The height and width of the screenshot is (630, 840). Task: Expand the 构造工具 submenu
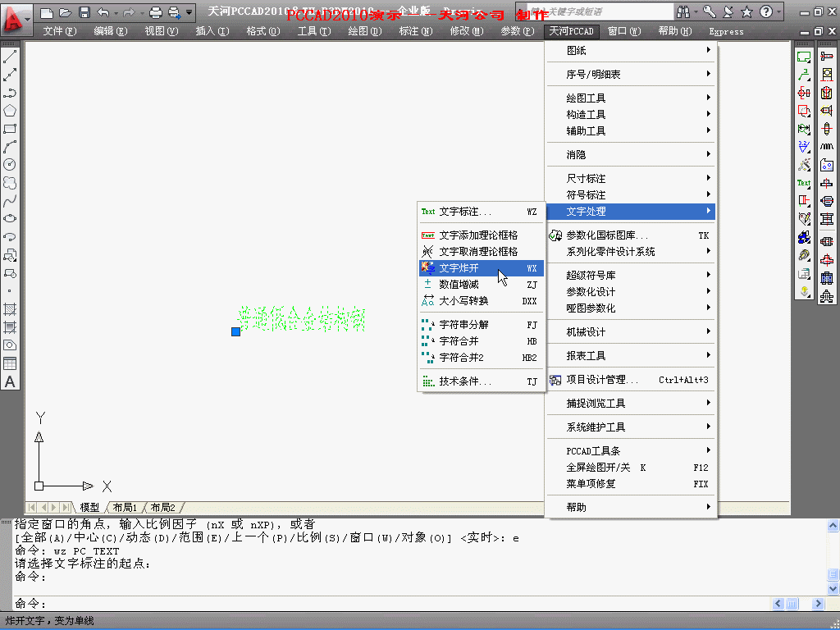[x=631, y=115]
